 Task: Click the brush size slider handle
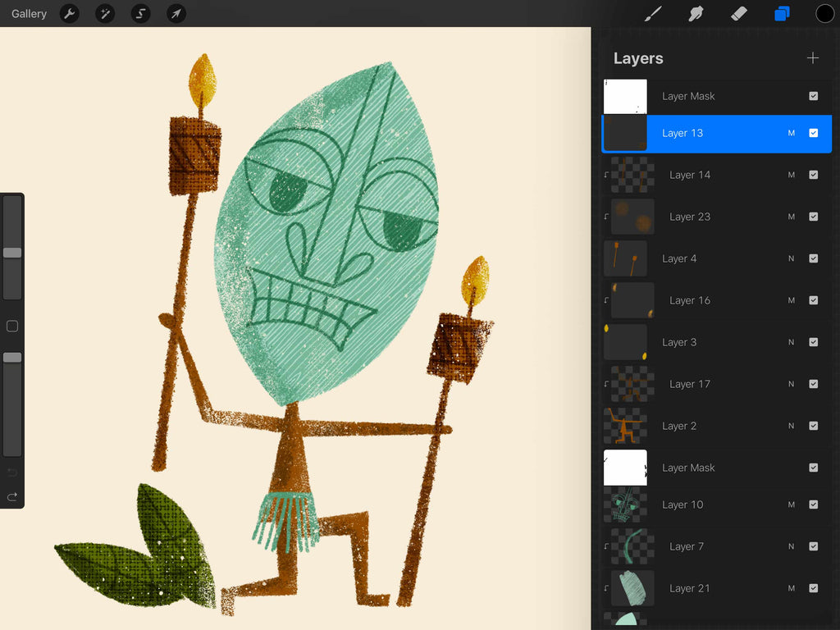12,253
